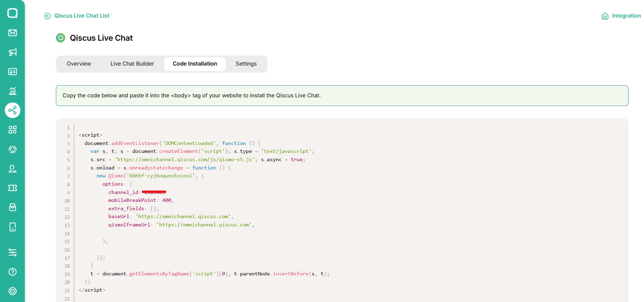The height and width of the screenshot is (302, 644).
Task: Click the Qiscus logo in sidebar
Action: [x=12, y=13]
